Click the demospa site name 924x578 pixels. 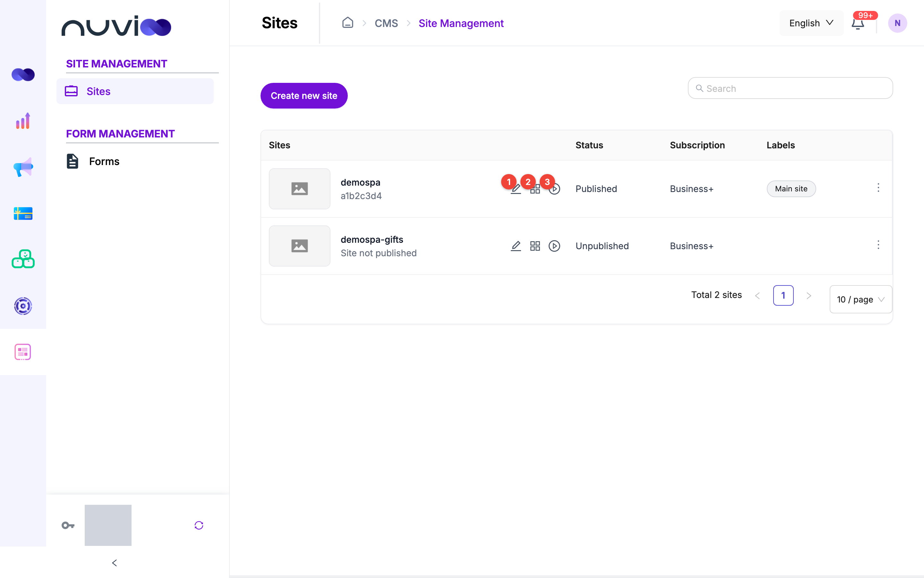coord(360,182)
